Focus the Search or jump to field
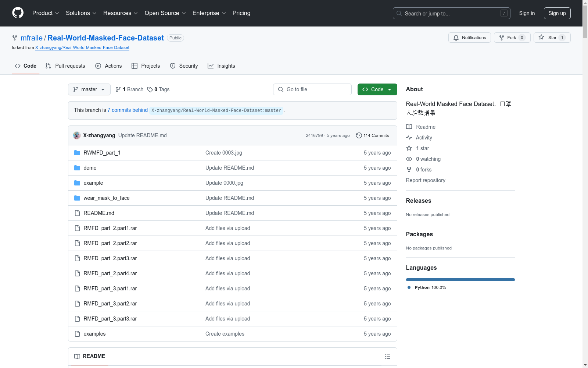Screen dimensions: 588x368 [452, 13]
